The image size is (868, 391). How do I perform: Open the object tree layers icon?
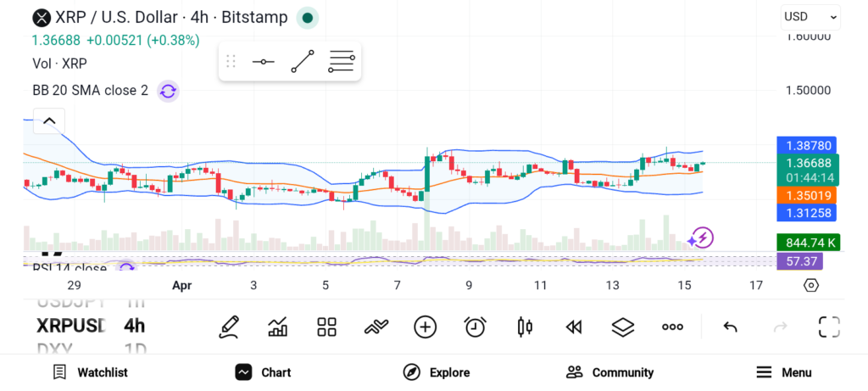tap(623, 327)
